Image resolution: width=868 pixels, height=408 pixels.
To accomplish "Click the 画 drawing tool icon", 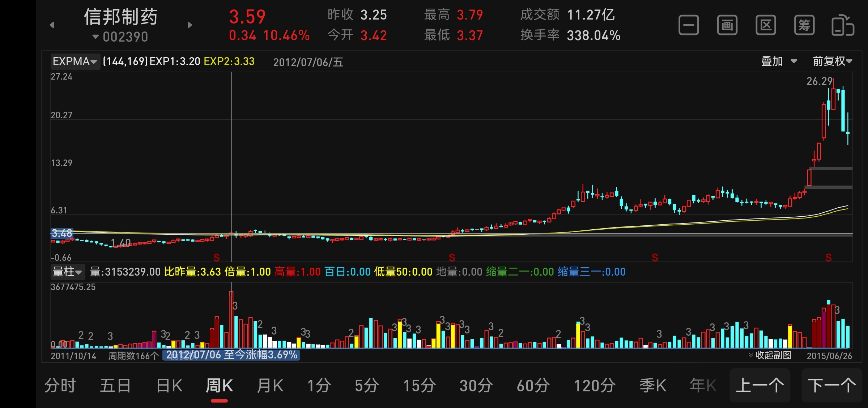I will (727, 25).
